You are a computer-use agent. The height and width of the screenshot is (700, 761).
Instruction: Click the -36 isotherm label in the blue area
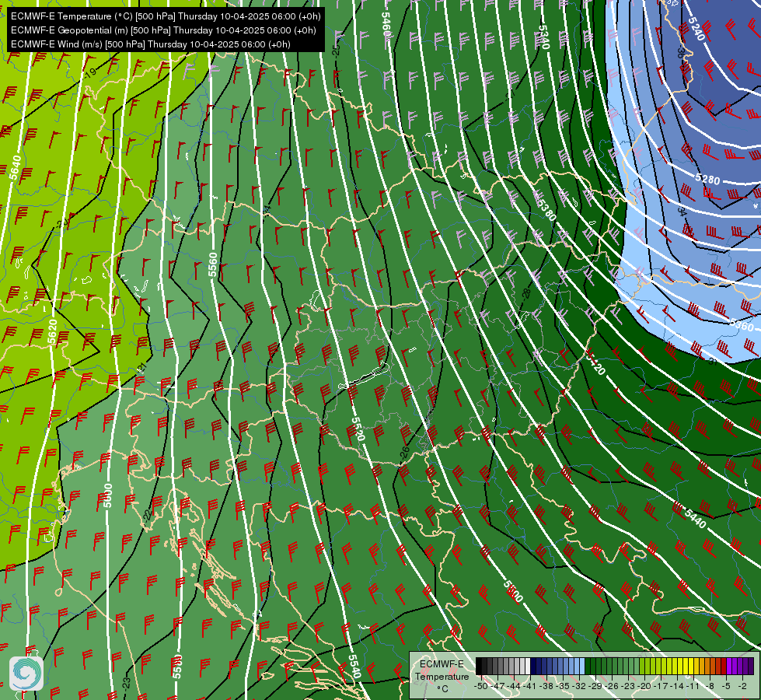[680, 52]
